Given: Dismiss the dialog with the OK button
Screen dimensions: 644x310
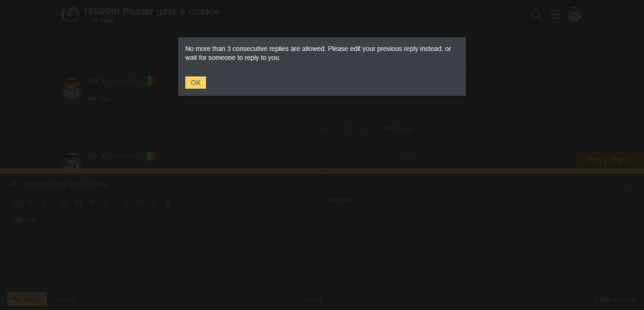Looking at the screenshot, I should click(195, 83).
